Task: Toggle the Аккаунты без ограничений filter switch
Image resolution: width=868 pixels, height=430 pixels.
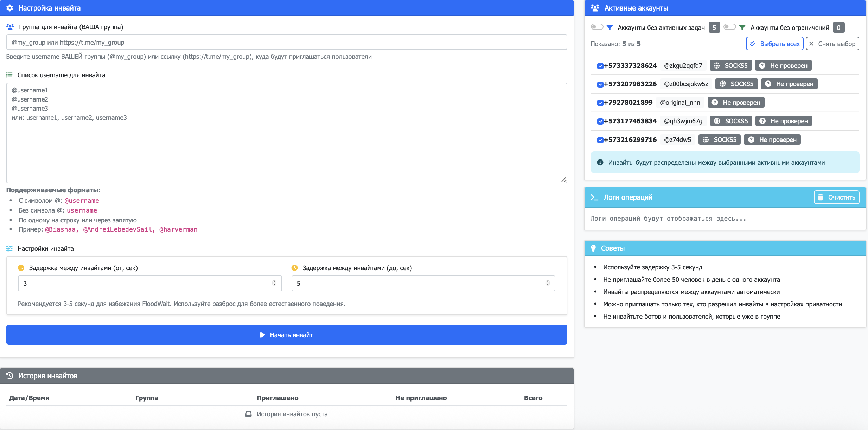Action: click(729, 27)
